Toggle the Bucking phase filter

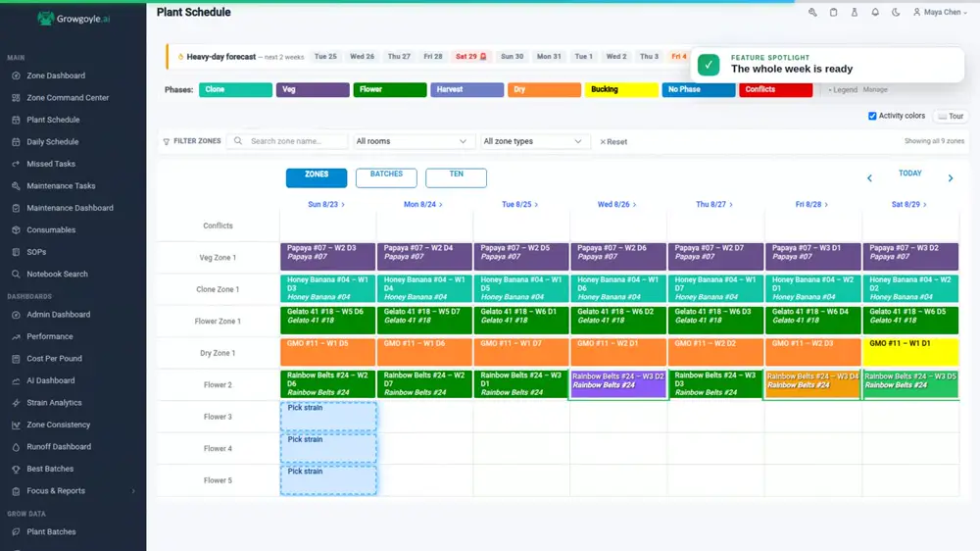(x=621, y=89)
